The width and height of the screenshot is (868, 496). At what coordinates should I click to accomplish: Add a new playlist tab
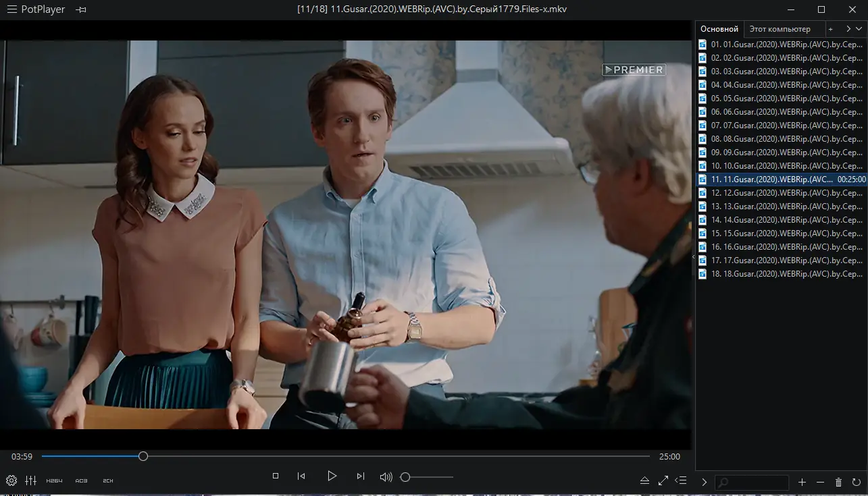coord(831,29)
